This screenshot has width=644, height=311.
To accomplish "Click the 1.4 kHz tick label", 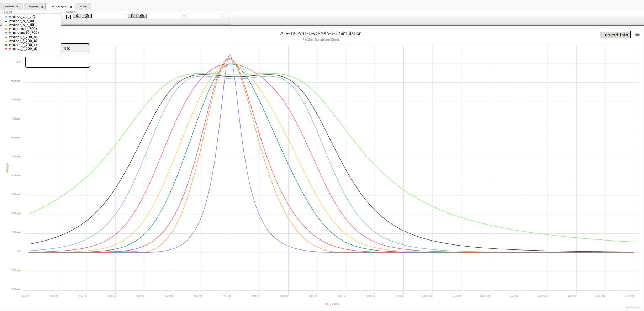I will pos(629,296).
